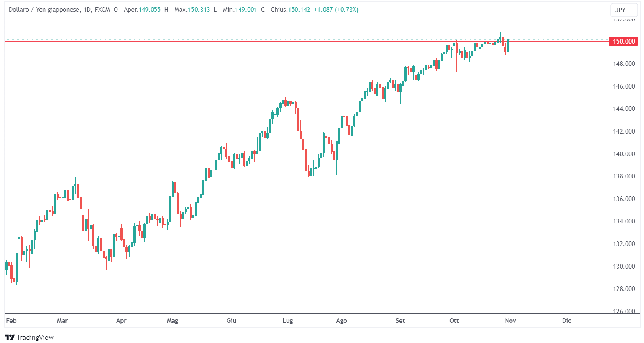Click the Chius. 150.142 close value
The width and height of the screenshot is (644, 343).
click(x=299, y=10)
